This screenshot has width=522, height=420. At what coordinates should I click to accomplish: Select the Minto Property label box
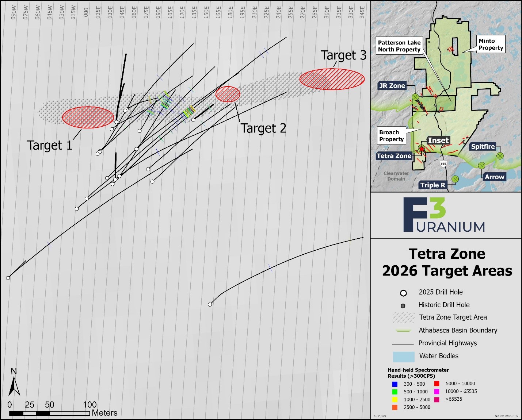[491, 44]
